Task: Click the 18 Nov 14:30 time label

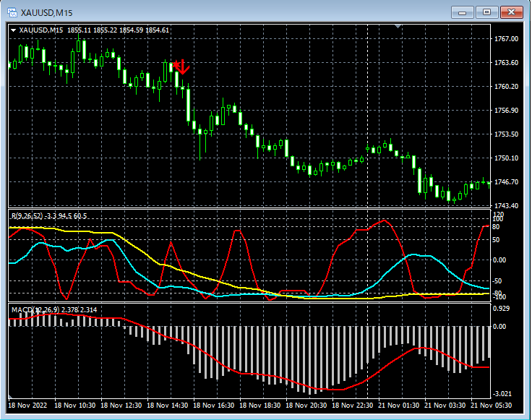Action: point(167,405)
